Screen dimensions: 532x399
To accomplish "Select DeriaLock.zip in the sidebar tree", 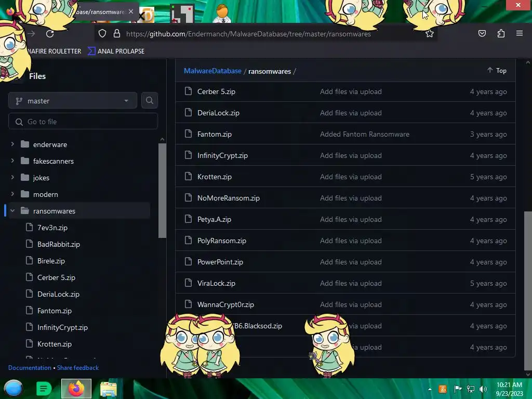I will [58, 294].
